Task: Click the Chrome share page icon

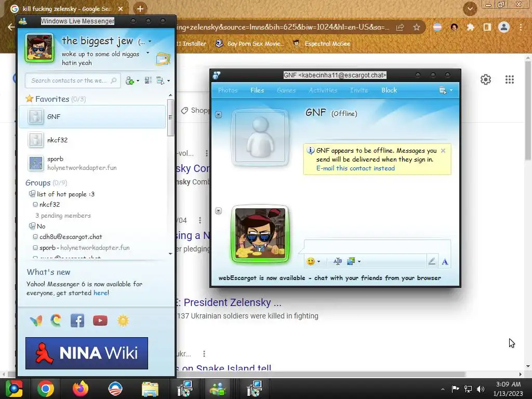Action: 400,27
